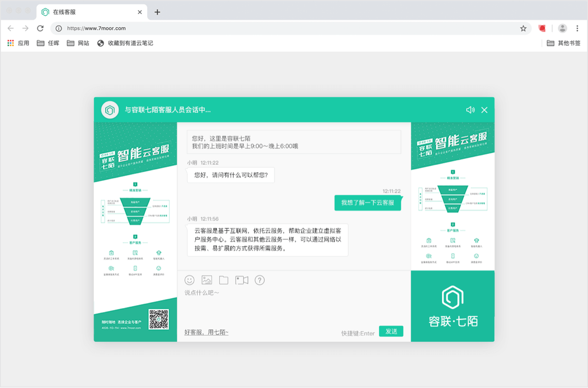This screenshot has width=588, height=388.
Task: Click the 快捷键:Enter hint text
Action: (358, 333)
